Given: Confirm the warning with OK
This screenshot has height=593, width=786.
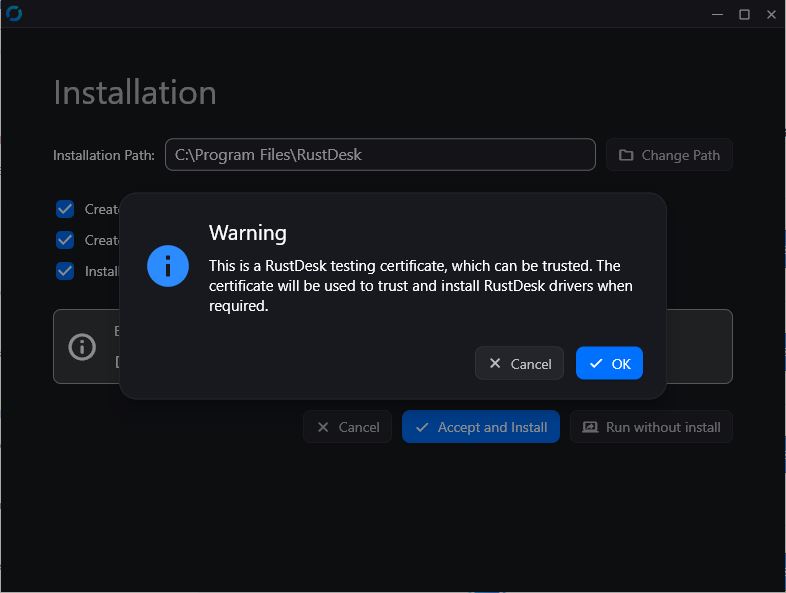Looking at the screenshot, I should coord(609,363).
